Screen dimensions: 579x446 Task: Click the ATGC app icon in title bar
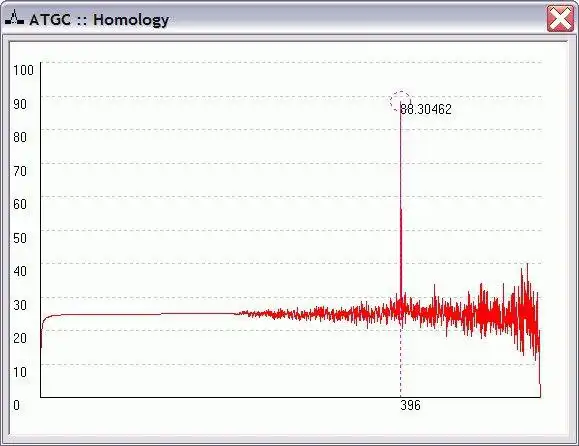click(14, 18)
